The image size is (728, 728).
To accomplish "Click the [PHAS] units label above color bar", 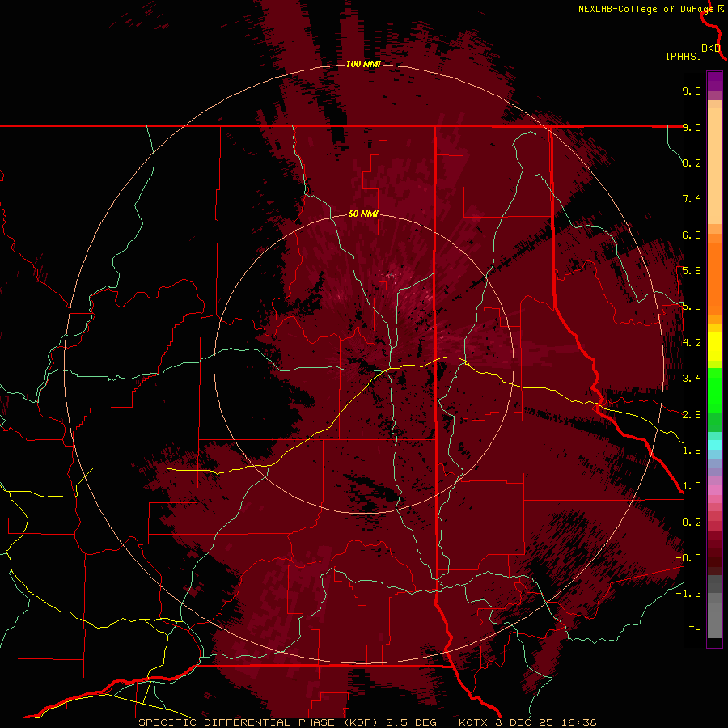I will click(x=684, y=56).
